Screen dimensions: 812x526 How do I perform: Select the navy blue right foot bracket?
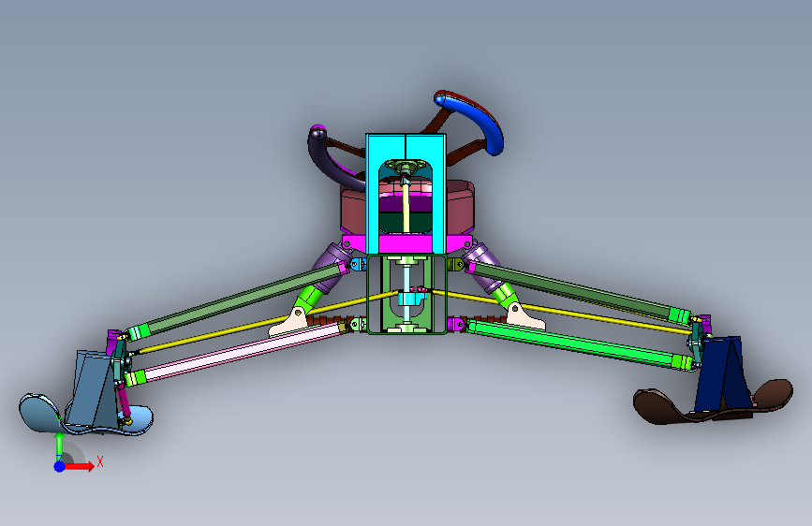pyautogui.click(x=722, y=373)
